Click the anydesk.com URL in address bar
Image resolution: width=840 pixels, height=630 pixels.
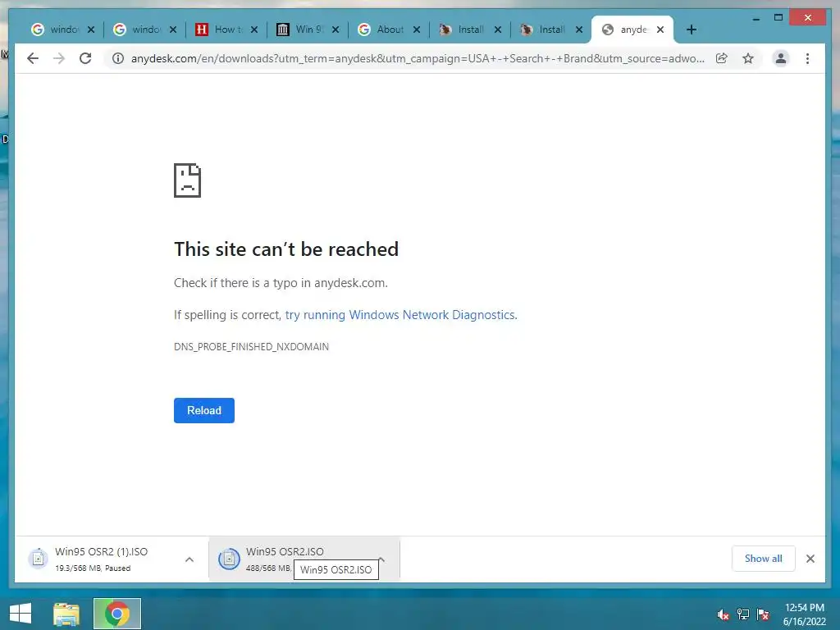point(418,58)
